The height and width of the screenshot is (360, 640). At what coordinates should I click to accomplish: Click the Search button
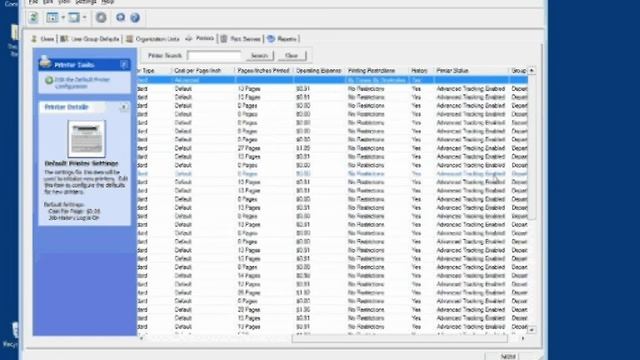260,56
